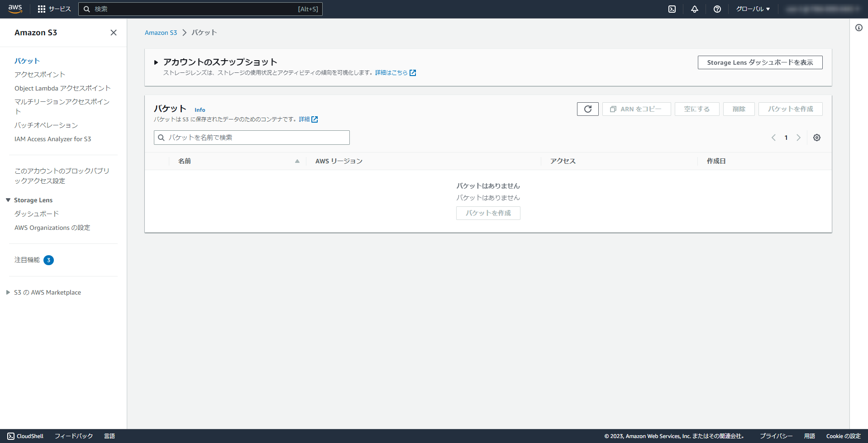Open the help question mark icon
This screenshot has width=868, height=443.
click(x=717, y=9)
